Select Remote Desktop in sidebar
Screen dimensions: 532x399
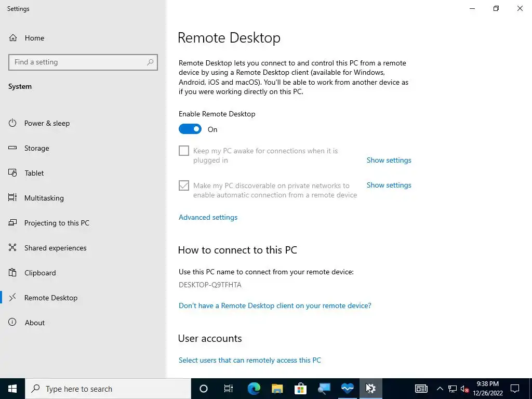[51, 298]
